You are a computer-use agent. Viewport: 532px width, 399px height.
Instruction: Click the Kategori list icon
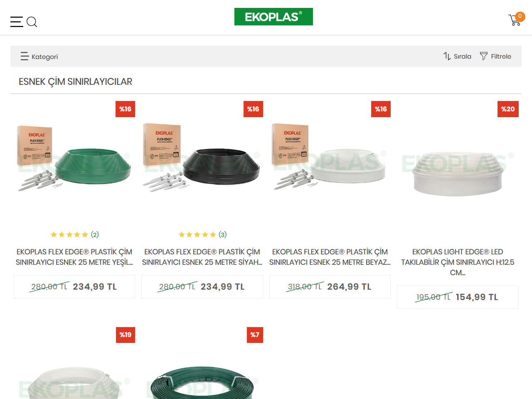click(x=25, y=56)
